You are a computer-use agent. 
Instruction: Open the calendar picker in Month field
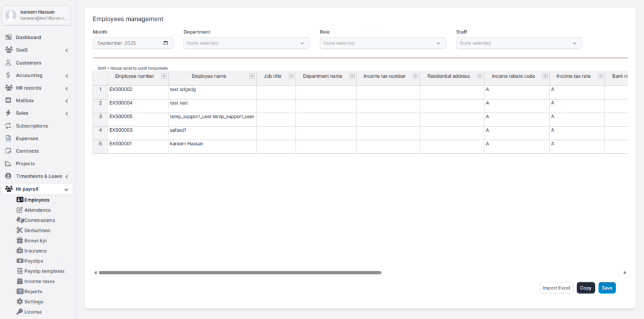coord(165,43)
